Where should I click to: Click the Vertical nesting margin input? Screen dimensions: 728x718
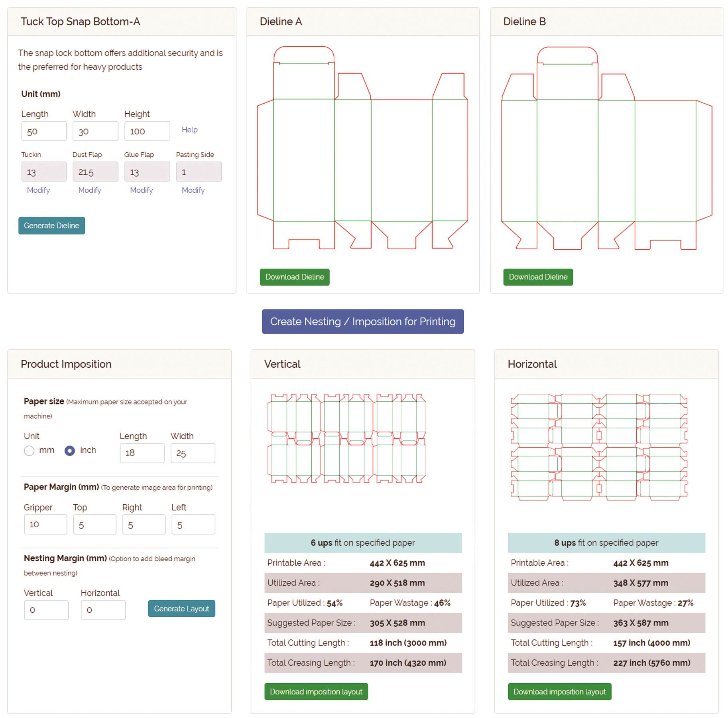tap(46, 610)
